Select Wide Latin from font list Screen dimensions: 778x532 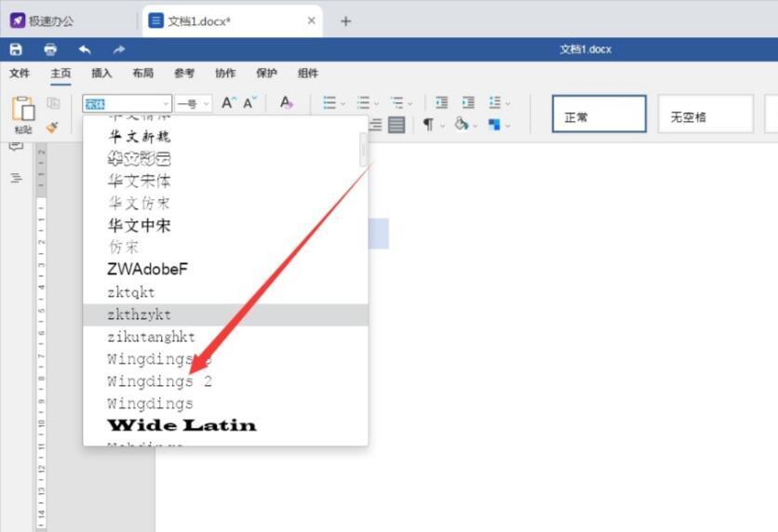point(181,425)
